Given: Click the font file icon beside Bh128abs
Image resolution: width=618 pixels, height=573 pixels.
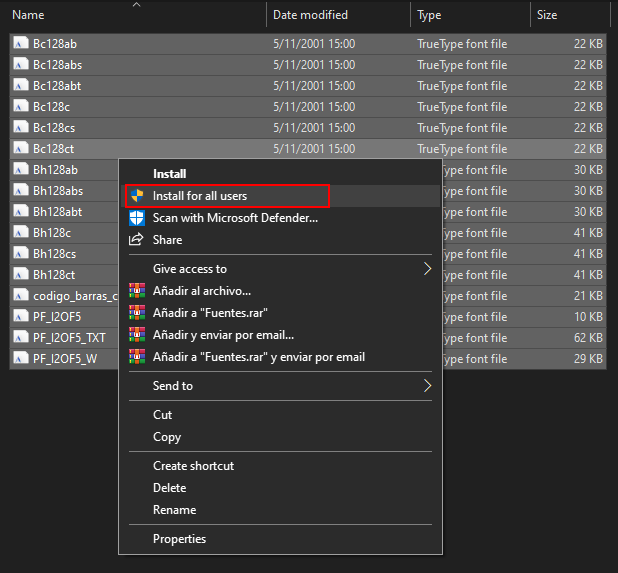Looking at the screenshot, I should tap(20, 190).
